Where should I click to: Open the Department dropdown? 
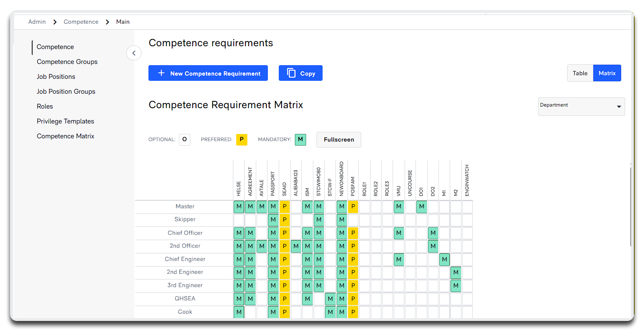(x=581, y=107)
